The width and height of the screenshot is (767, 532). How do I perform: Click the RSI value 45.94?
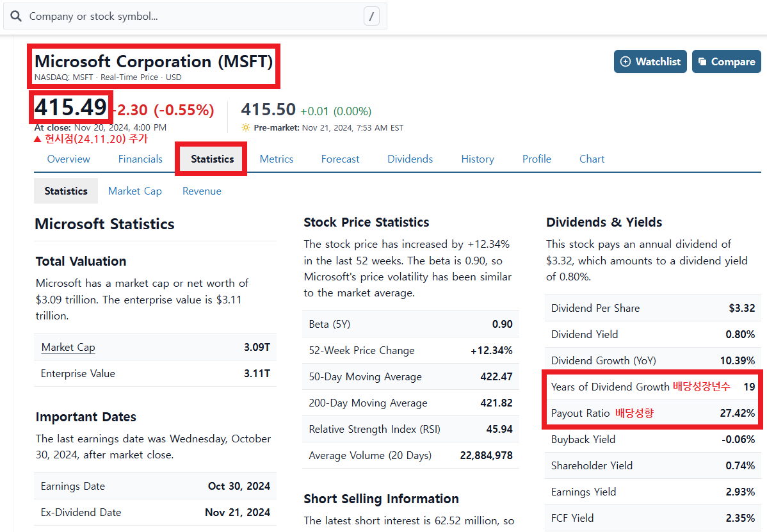499,430
